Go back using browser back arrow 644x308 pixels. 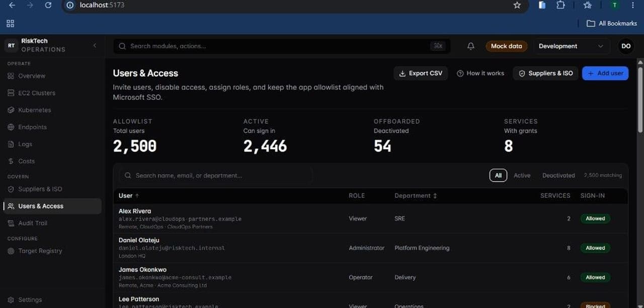[12, 5]
